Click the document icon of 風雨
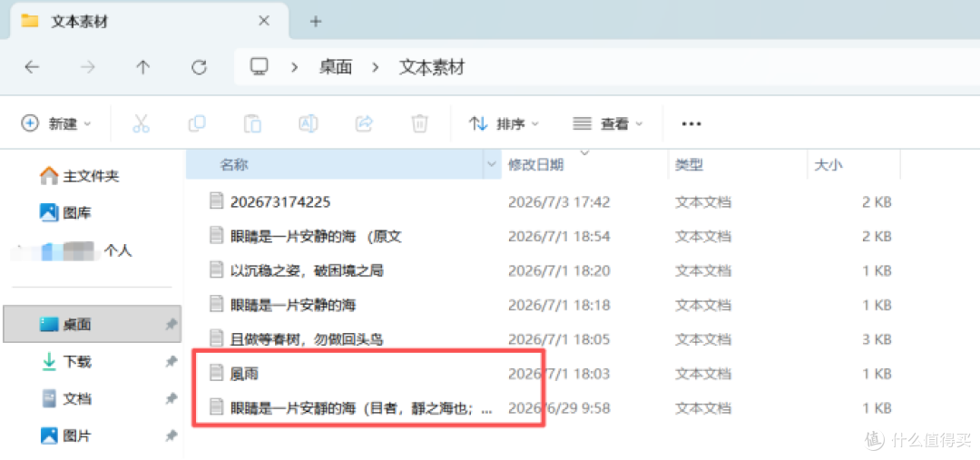Viewport: 980px width, 460px height. coord(216,373)
